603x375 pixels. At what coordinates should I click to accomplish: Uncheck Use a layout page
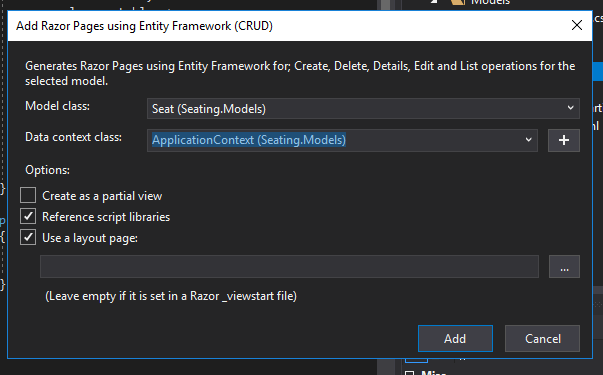tap(28, 237)
